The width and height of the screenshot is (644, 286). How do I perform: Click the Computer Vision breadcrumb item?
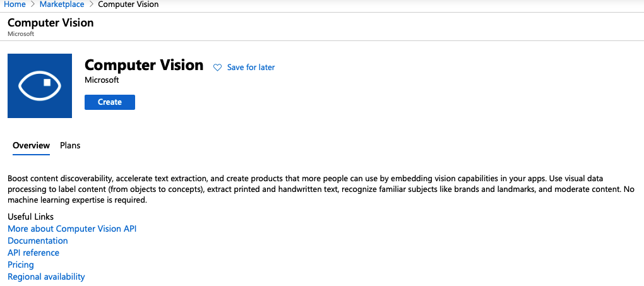128,4
